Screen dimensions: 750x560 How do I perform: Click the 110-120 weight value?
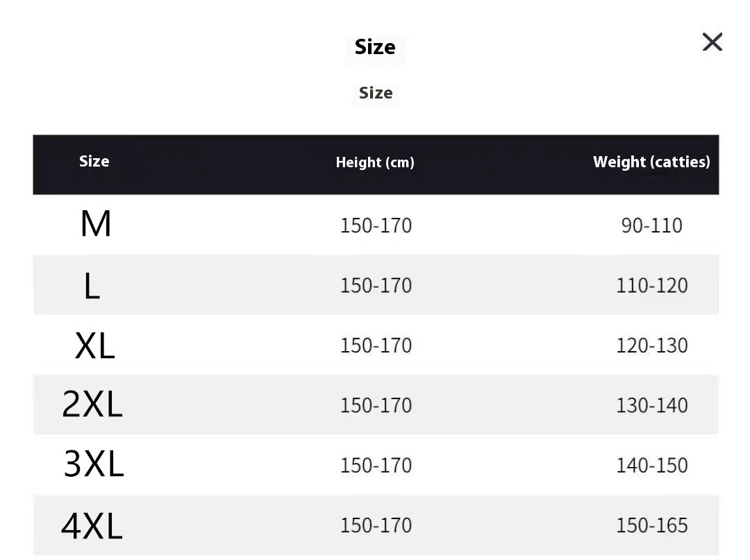651,286
